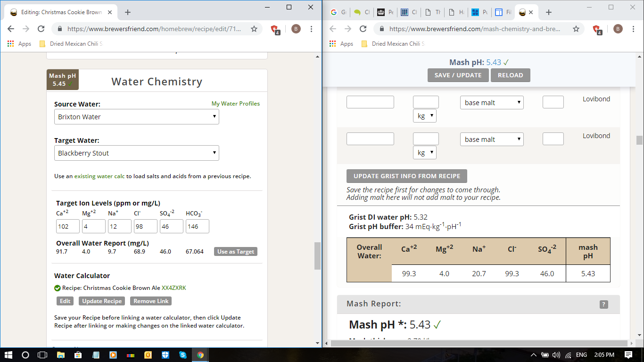This screenshot has width=644, height=362.
Task: Open a new tab in the right browser window
Action: coord(548,12)
